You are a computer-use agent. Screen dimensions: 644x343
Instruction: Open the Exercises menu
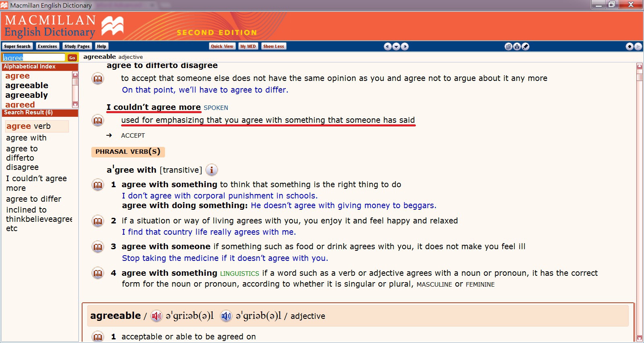(x=47, y=46)
